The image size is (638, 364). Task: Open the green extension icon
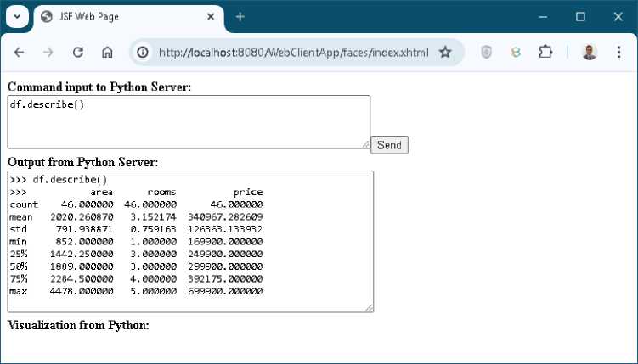tap(516, 52)
